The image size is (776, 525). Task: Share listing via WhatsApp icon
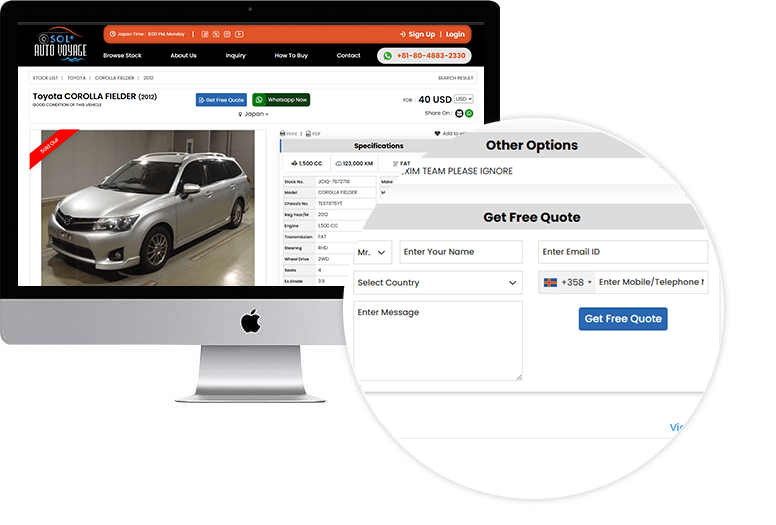(x=469, y=113)
